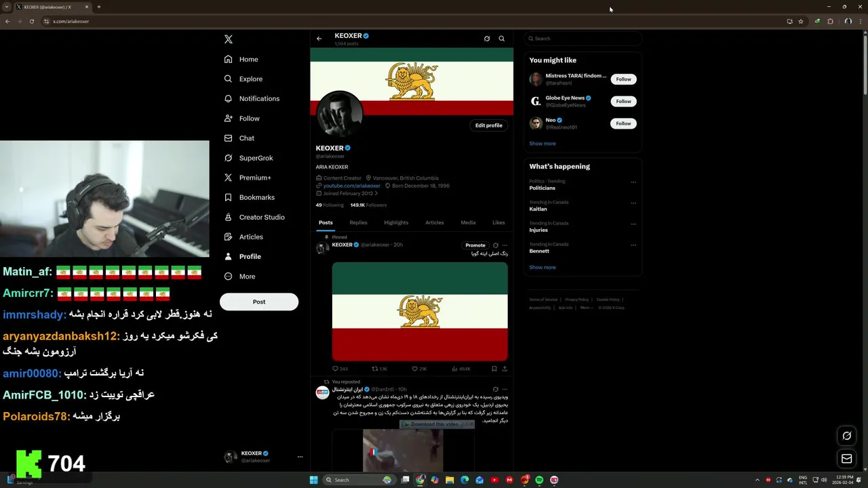Open more options on the pinned post
The image size is (868, 488).
[x=505, y=245]
